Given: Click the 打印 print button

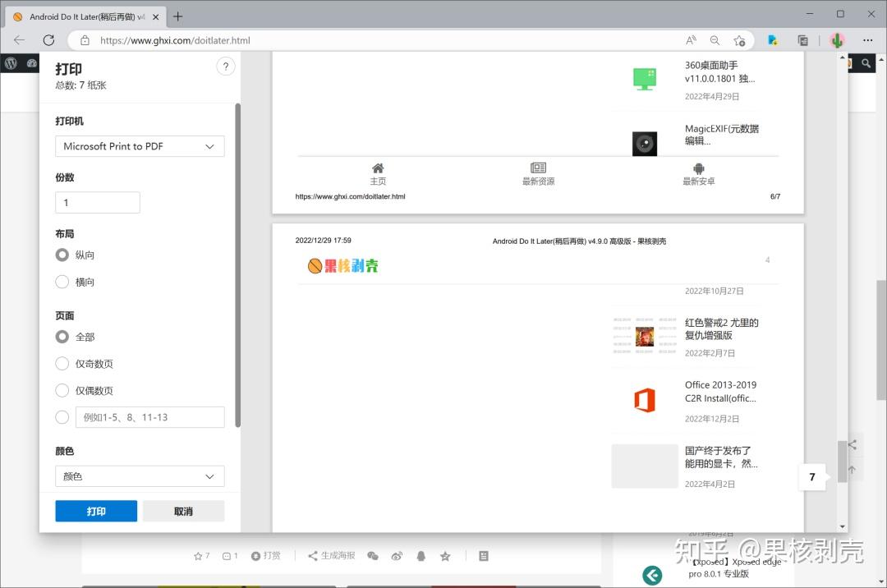Looking at the screenshot, I should point(96,511).
